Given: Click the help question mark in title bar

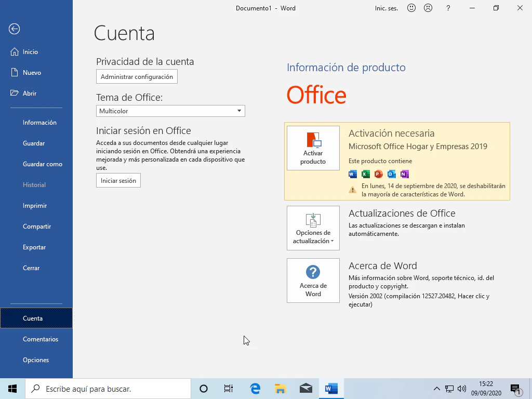Looking at the screenshot, I should [x=448, y=8].
